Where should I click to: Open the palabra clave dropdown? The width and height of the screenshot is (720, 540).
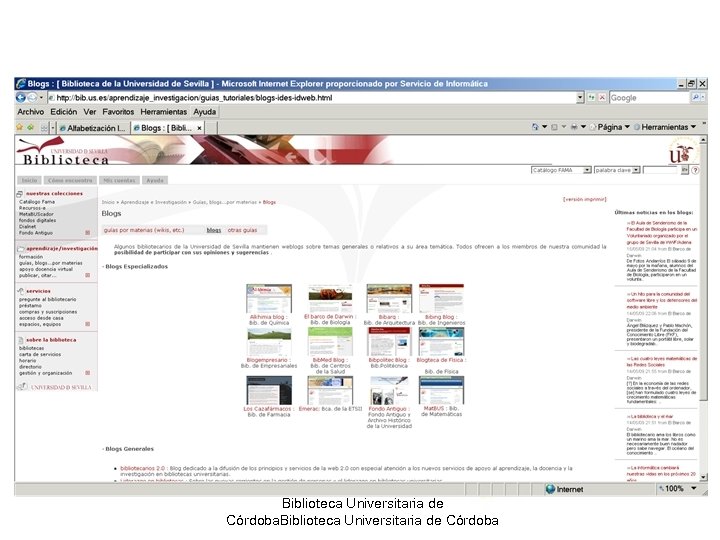click(617, 170)
